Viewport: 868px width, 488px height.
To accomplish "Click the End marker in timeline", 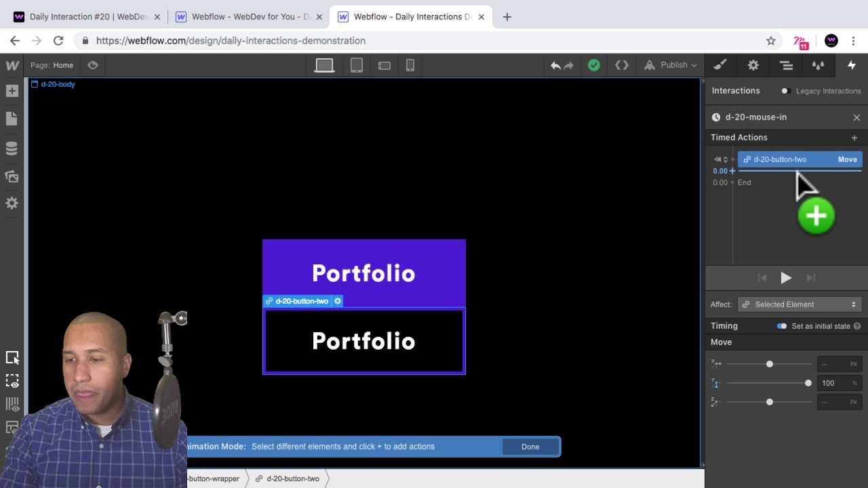I will pyautogui.click(x=745, y=182).
